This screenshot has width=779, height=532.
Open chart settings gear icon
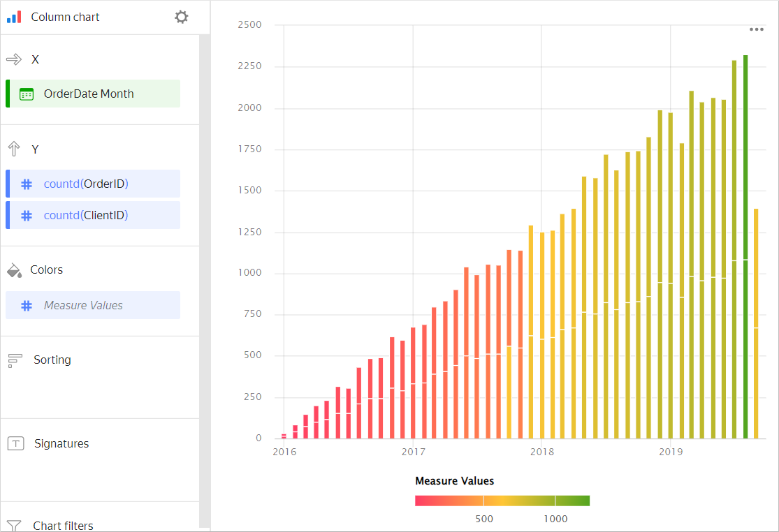pos(182,17)
